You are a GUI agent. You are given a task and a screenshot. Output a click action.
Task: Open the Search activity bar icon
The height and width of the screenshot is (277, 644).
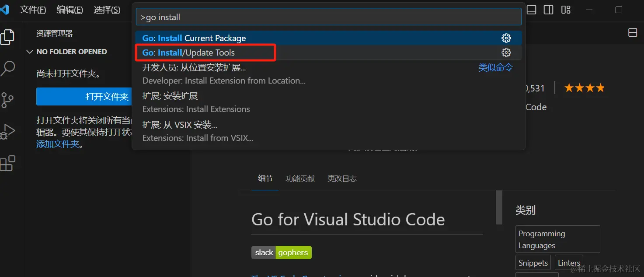[7, 69]
